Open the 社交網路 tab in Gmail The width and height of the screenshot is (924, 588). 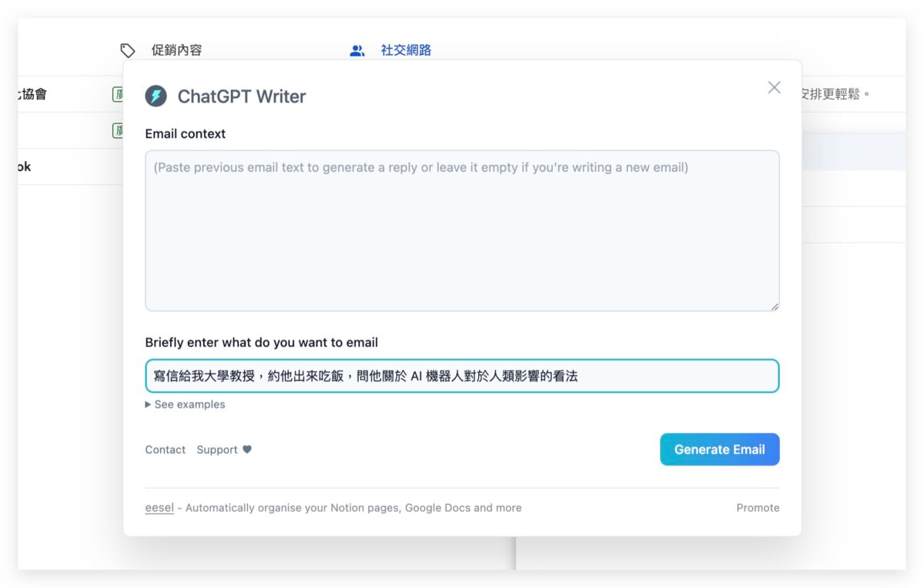pos(406,50)
